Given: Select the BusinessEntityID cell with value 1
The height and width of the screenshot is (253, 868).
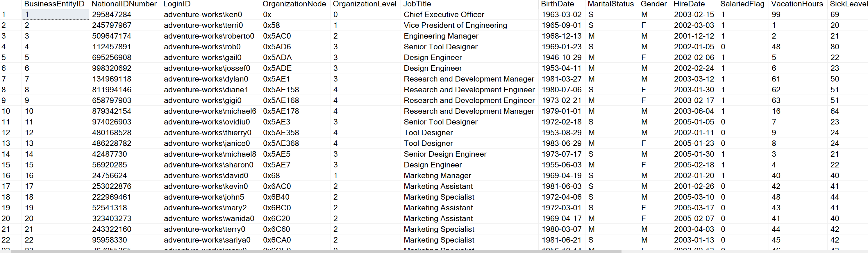Looking at the screenshot, I should point(56,15).
